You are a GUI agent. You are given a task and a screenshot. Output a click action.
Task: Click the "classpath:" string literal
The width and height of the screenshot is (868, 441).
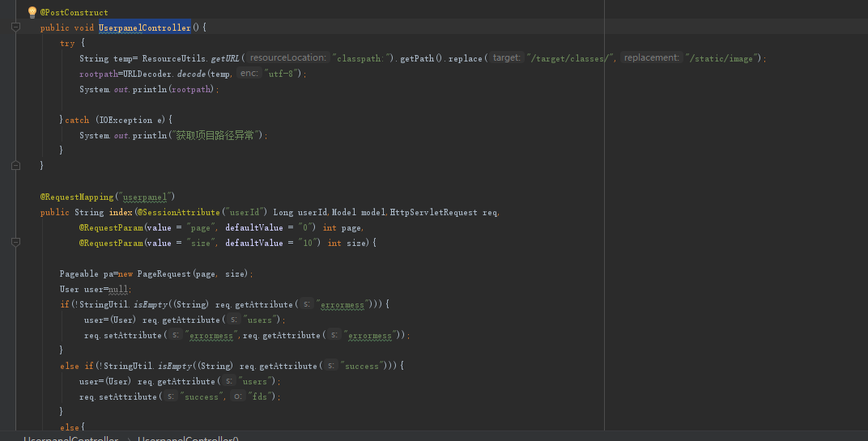pos(362,58)
